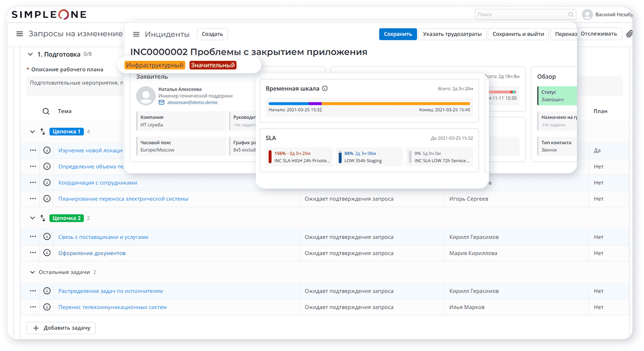Image resolution: width=644 pixels, height=351 pixels.
Task: Open hamburger menu beside Запросы на изменение
Action: (x=19, y=34)
